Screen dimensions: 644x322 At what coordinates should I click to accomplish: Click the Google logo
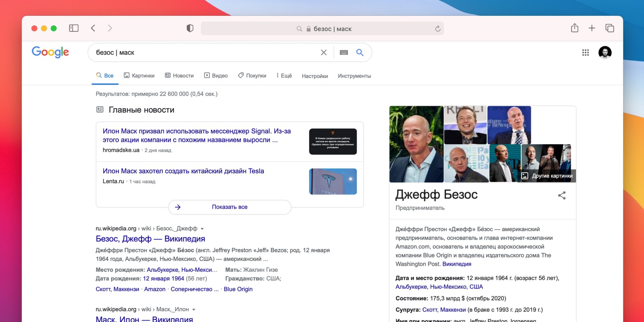tap(50, 52)
